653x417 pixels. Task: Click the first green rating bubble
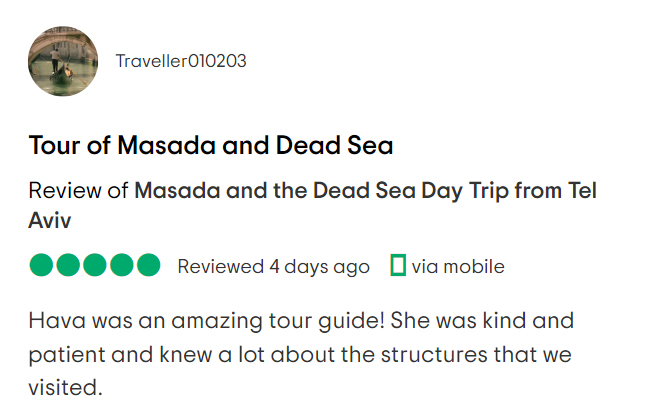click(42, 265)
